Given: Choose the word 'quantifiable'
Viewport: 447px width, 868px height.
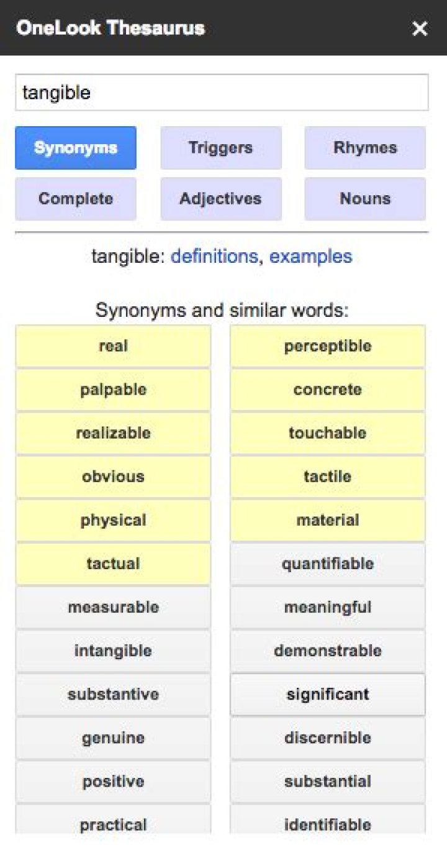Looking at the screenshot, I should click(327, 564).
